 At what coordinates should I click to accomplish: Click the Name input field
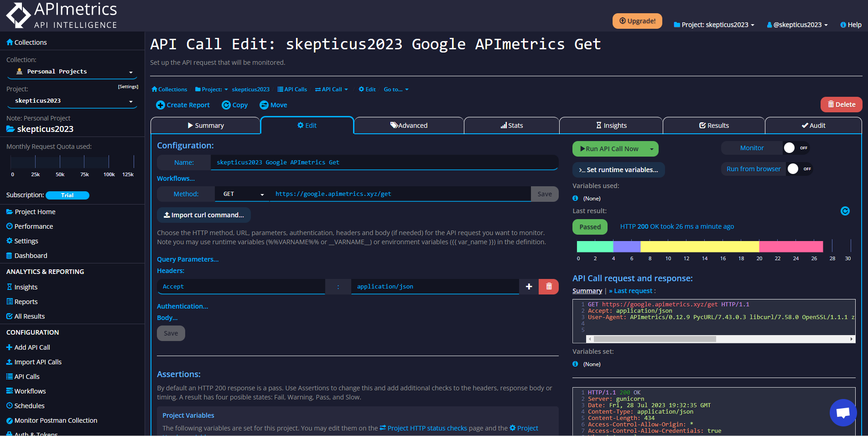[x=385, y=163]
